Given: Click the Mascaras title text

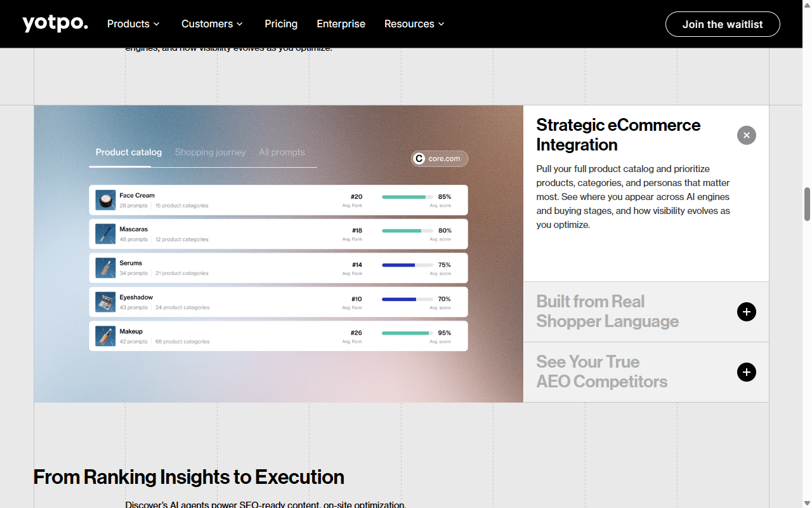Looking at the screenshot, I should [x=134, y=229].
